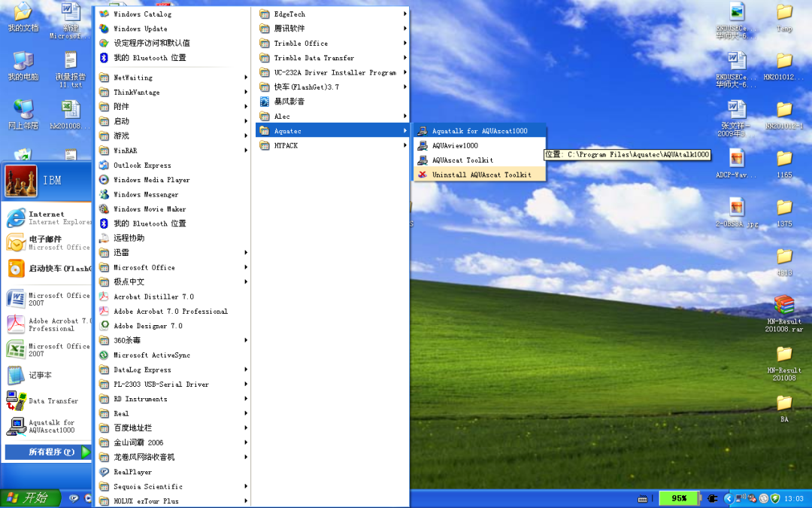Click the 开始 (Start) button
The image size is (812, 508).
coord(30,498)
